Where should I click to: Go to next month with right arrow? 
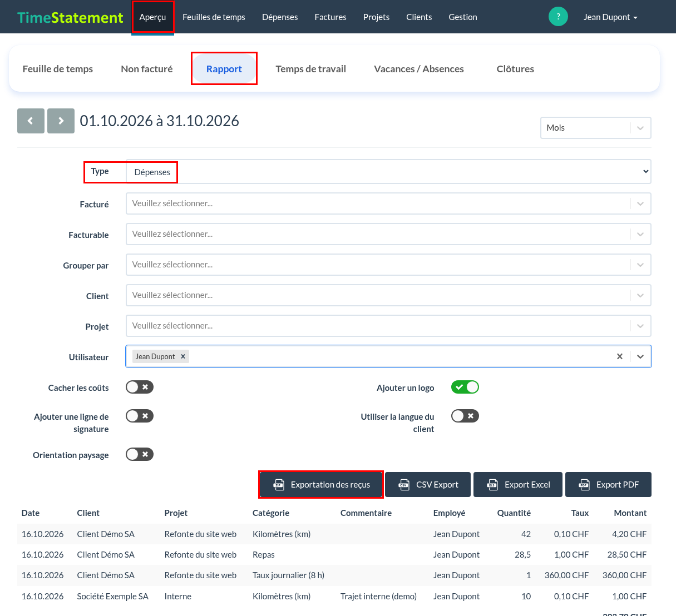(61, 121)
